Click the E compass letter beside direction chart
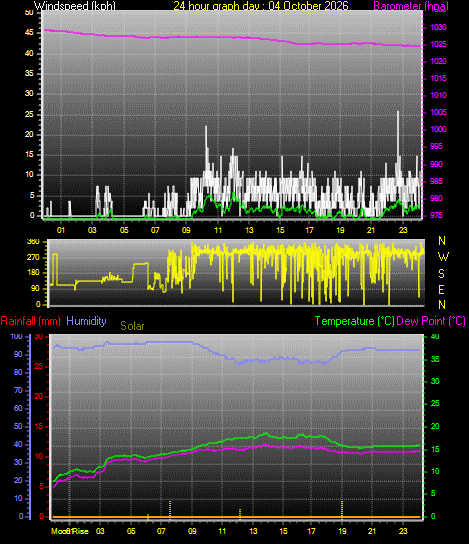Image resolution: width=469 pixels, height=544 pixels. tap(441, 289)
